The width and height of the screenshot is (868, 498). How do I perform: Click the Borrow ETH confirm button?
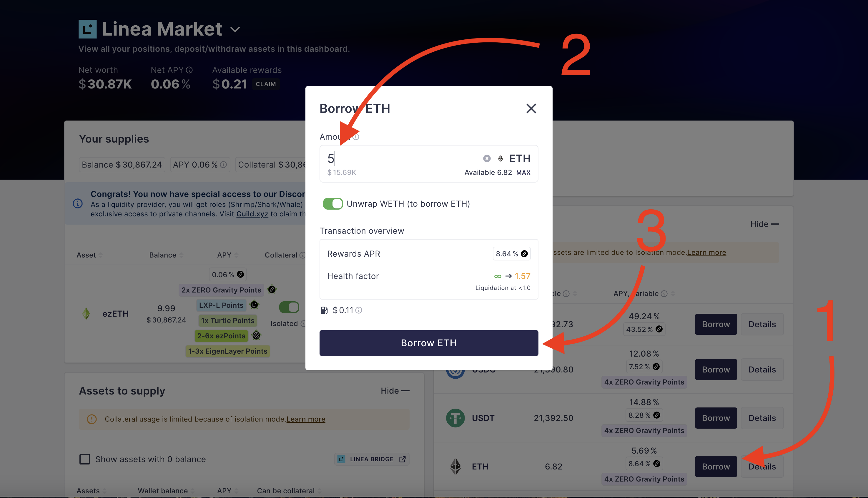coord(429,343)
